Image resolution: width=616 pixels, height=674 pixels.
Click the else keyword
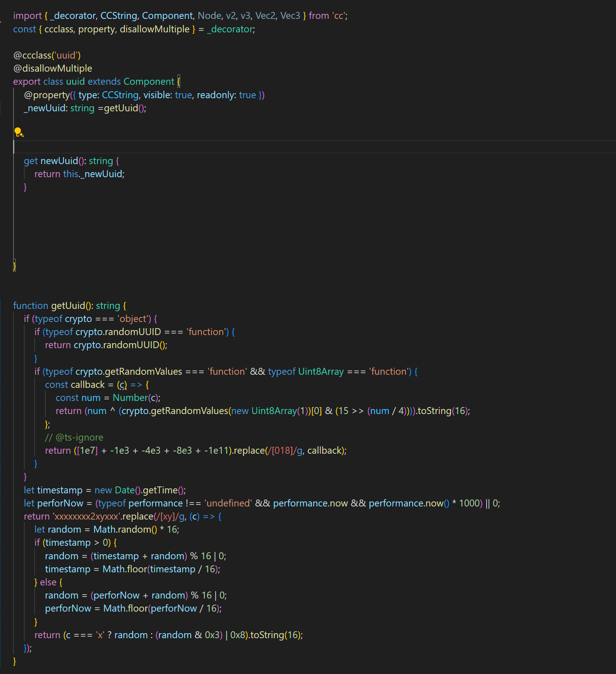pos(48,582)
